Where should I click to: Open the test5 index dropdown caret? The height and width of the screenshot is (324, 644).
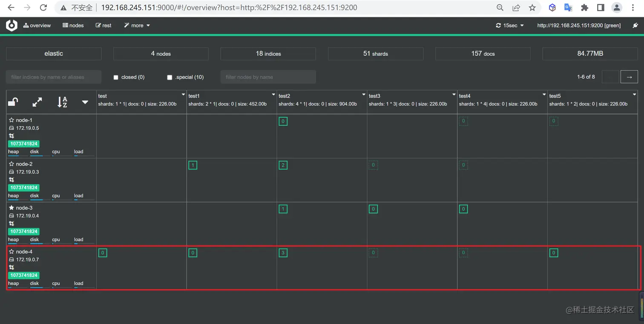[635, 94]
